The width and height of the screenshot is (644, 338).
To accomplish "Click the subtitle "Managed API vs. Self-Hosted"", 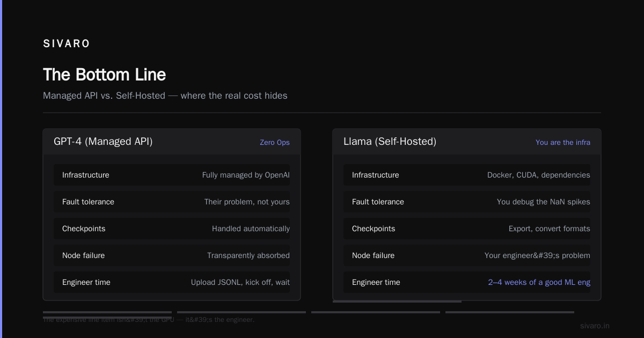I will click(104, 96).
